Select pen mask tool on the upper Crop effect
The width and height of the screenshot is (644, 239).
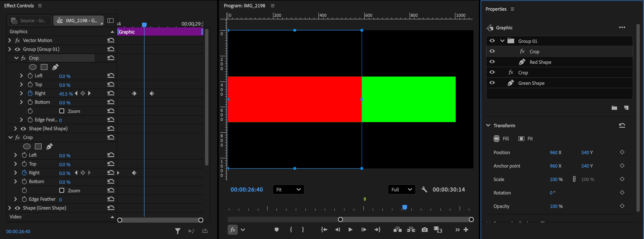pyautogui.click(x=55, y=67)
